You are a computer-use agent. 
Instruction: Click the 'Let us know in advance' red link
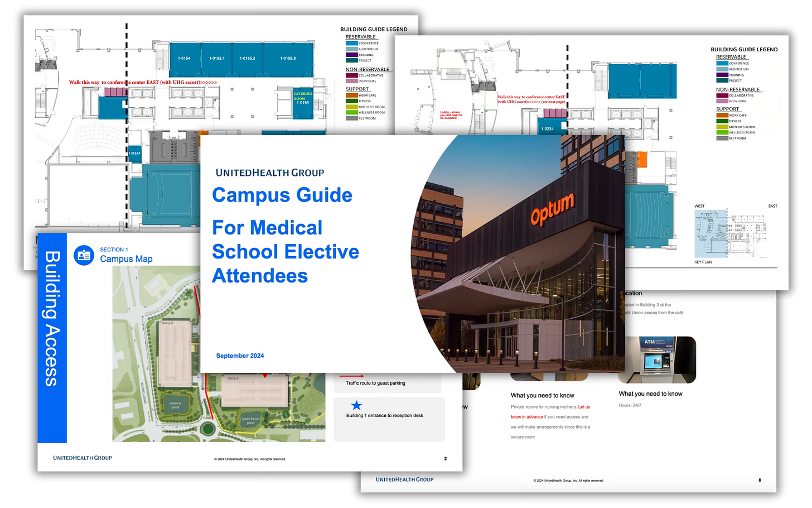pos(550,412)
